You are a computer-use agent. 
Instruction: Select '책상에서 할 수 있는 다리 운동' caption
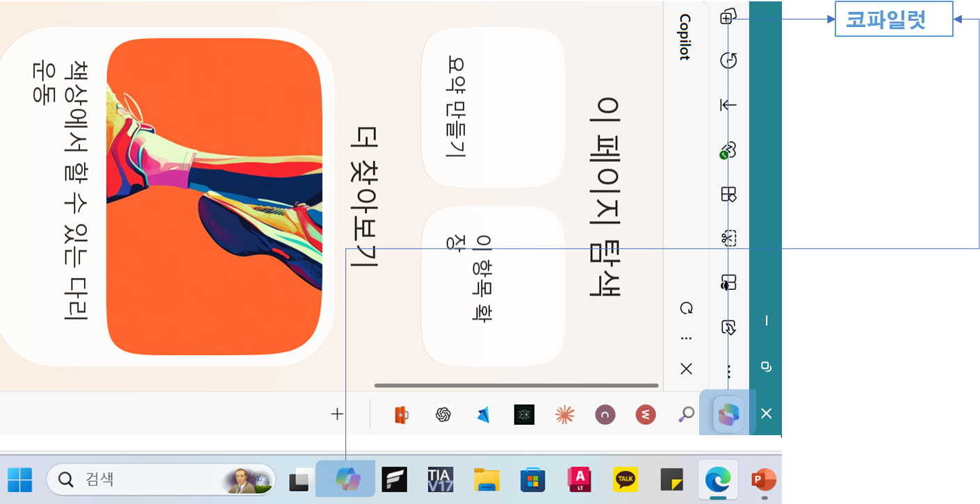pos(61,192)
